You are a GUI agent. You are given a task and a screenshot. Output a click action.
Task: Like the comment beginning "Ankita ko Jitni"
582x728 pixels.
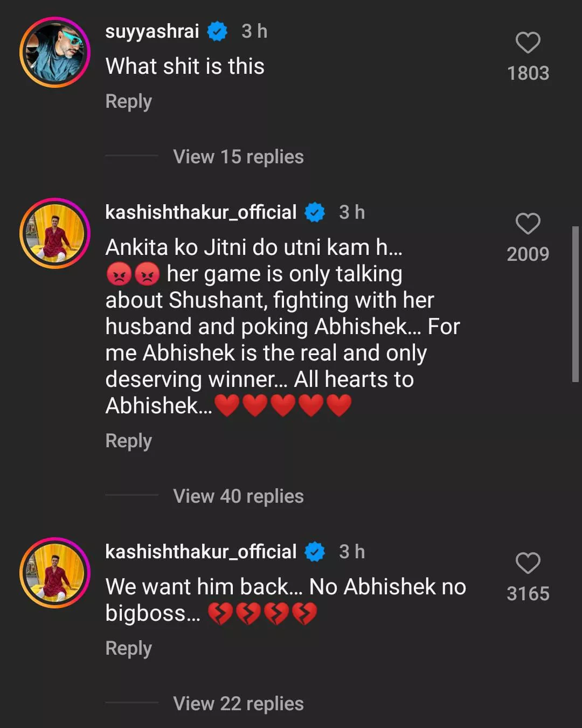[x=528, y=224]
